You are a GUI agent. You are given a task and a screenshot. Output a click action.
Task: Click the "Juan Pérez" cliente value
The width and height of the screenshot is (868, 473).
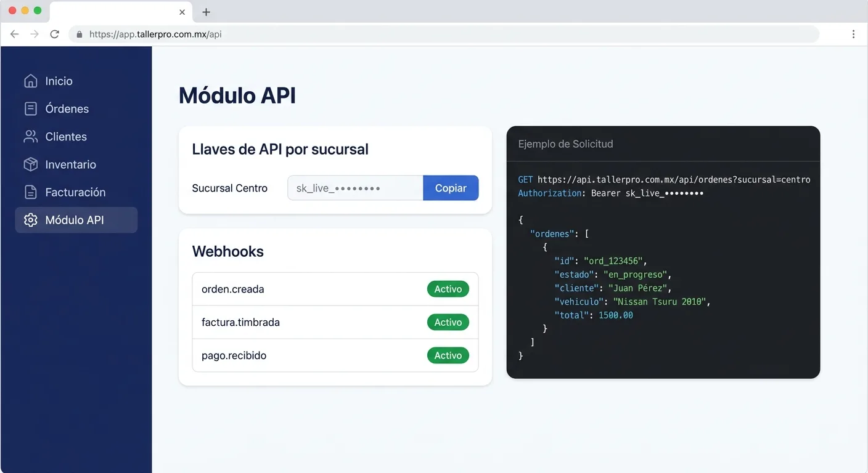[x=637, y=288]
